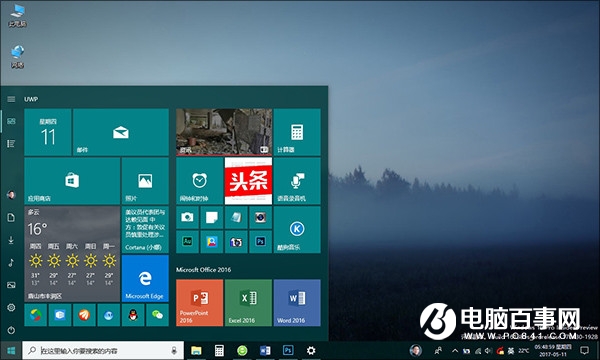Open the WeChat tile
This screenshot has height=360, width=600.
tap(157, 315)
